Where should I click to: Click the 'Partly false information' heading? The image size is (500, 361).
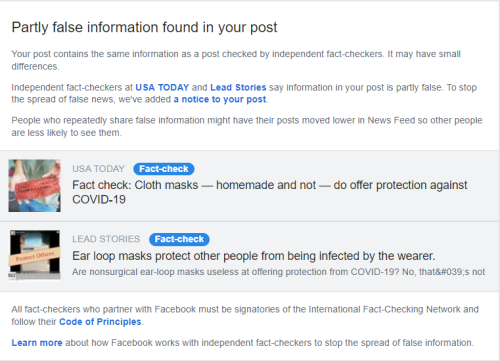[144, 27]
